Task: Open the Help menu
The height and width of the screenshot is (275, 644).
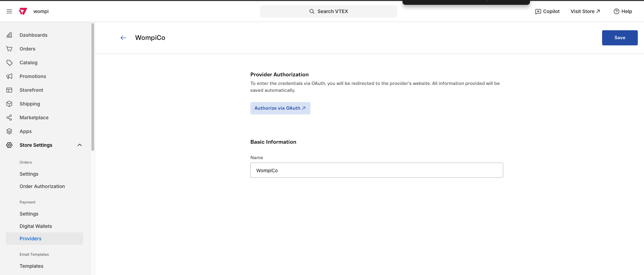Action: [x=623, y=11]
